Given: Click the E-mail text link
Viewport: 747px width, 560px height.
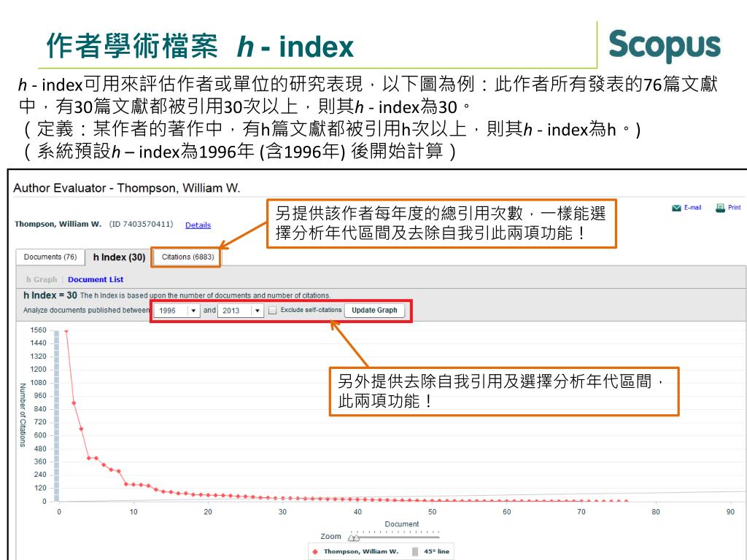Looking at the screenshot, I should click(693, 208).
